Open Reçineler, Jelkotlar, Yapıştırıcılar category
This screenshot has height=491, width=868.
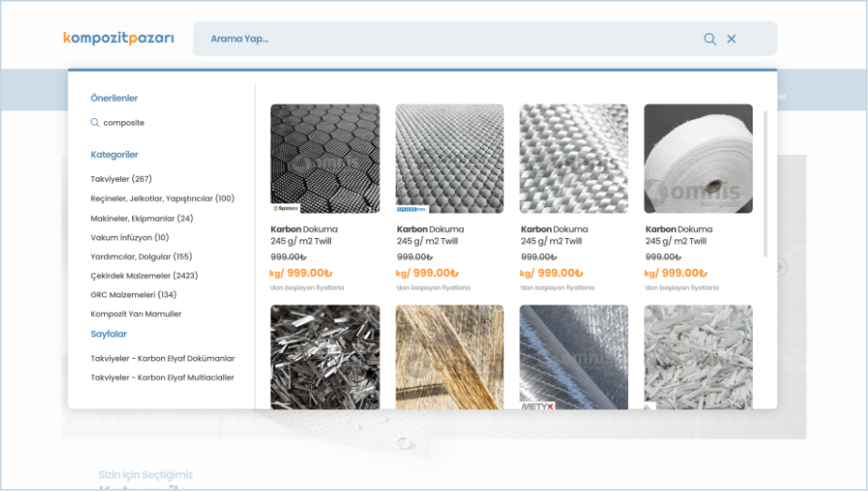click(162, 198)
